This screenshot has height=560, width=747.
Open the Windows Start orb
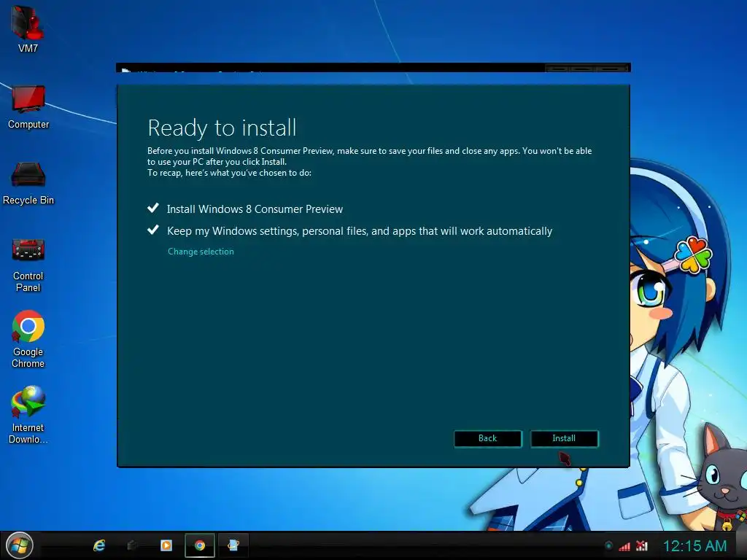coord(20,545)
